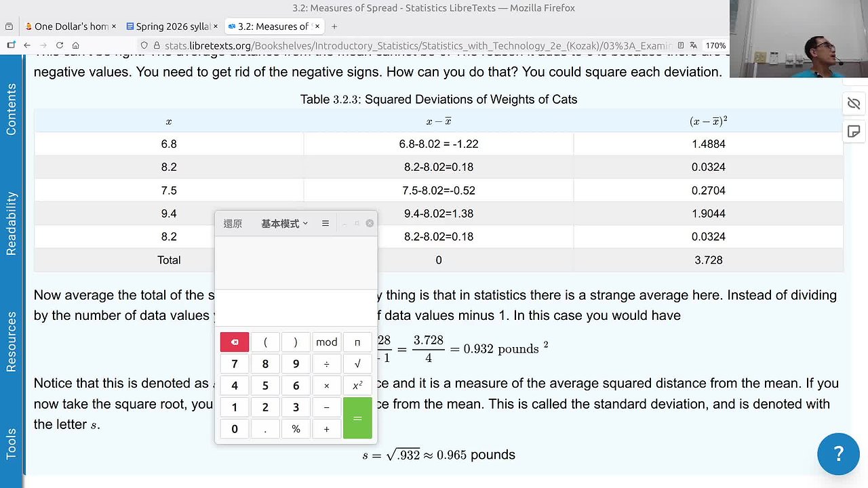Image resolution: width=868 pixels, height=488 pixels.
Task: Click the percent key on calculator
Action: [x=296, y=429]
